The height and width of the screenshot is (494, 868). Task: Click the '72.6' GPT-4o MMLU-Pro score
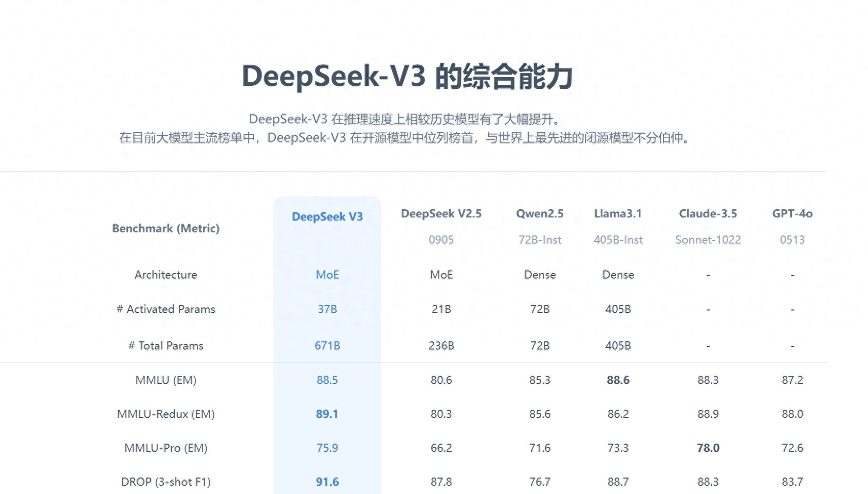point(792,448)
